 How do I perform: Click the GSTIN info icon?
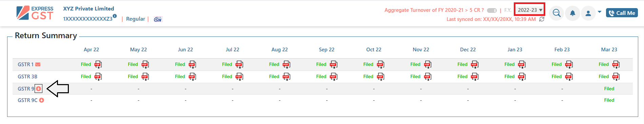point(115,16)
